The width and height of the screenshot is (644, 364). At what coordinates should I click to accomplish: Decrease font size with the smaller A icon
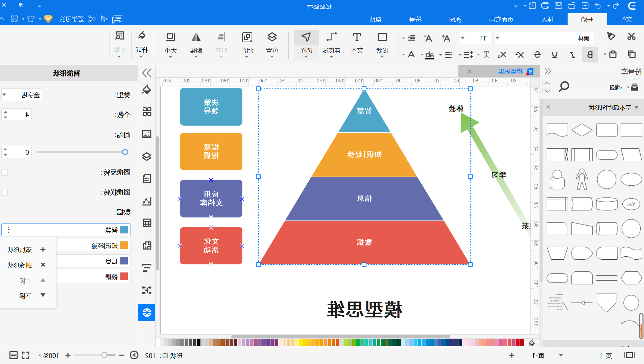pyautogui.click(x=428, y=38)
